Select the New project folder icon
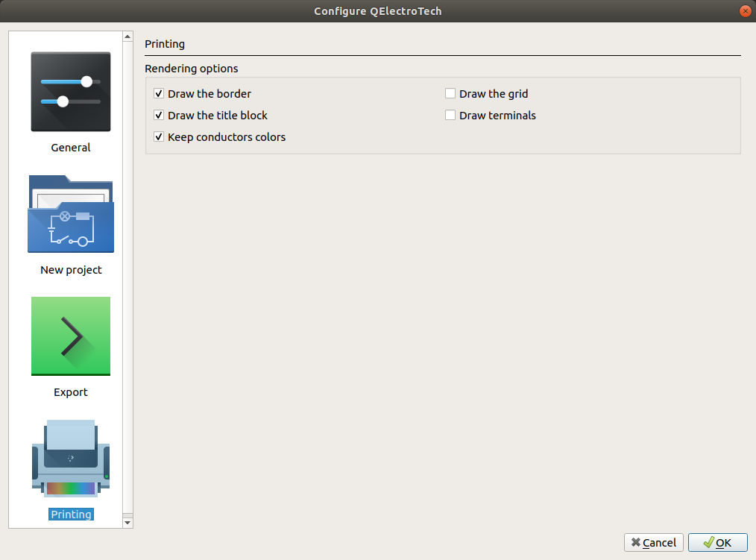 pyautogui.click(x=71, y=214)
